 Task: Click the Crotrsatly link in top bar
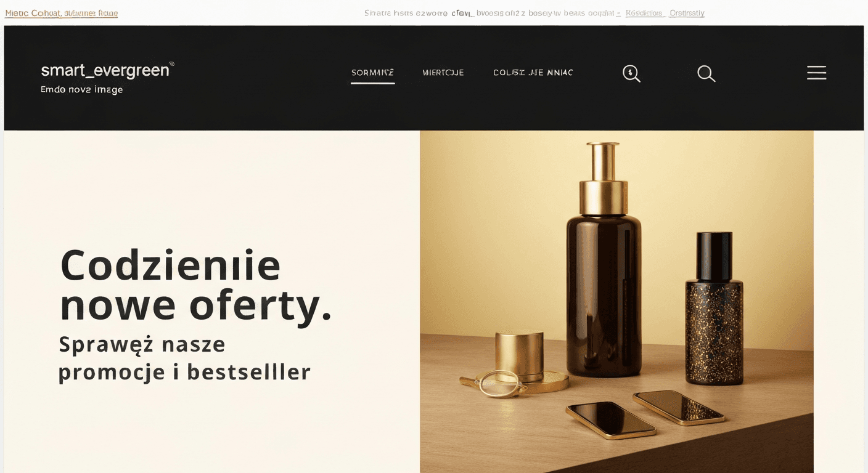click(x=687, y=13)
